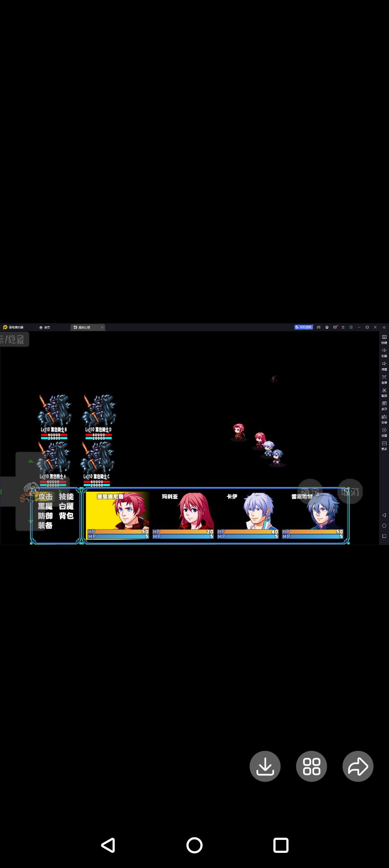389x868 pixels.
Task: Choose 攻击 attack command
Action: 45,497
